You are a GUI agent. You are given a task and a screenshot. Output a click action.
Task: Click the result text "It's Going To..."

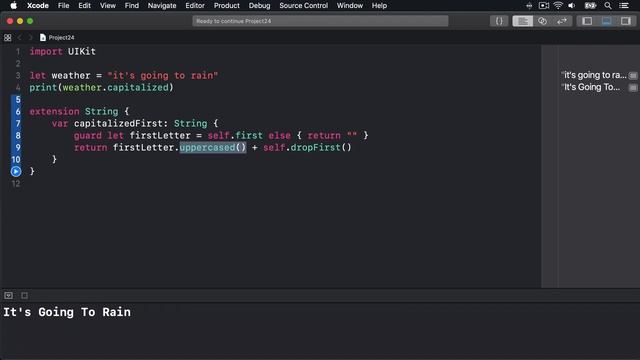[x=591, y=87]
